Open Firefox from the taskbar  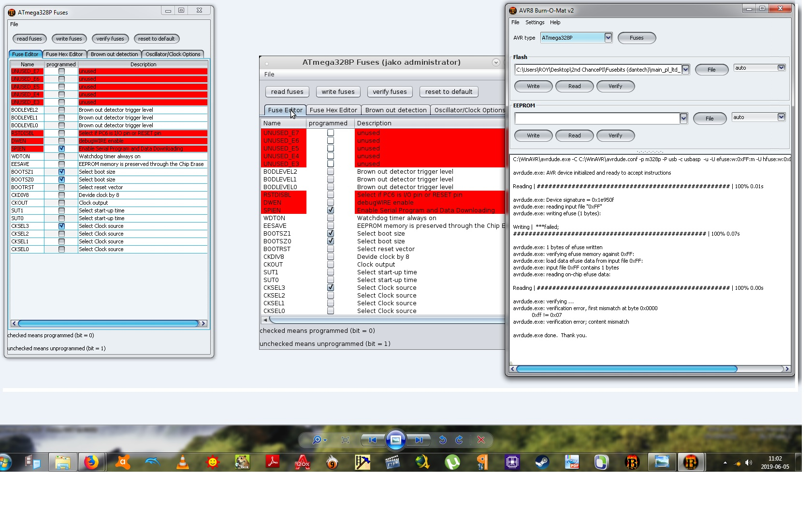91,463
